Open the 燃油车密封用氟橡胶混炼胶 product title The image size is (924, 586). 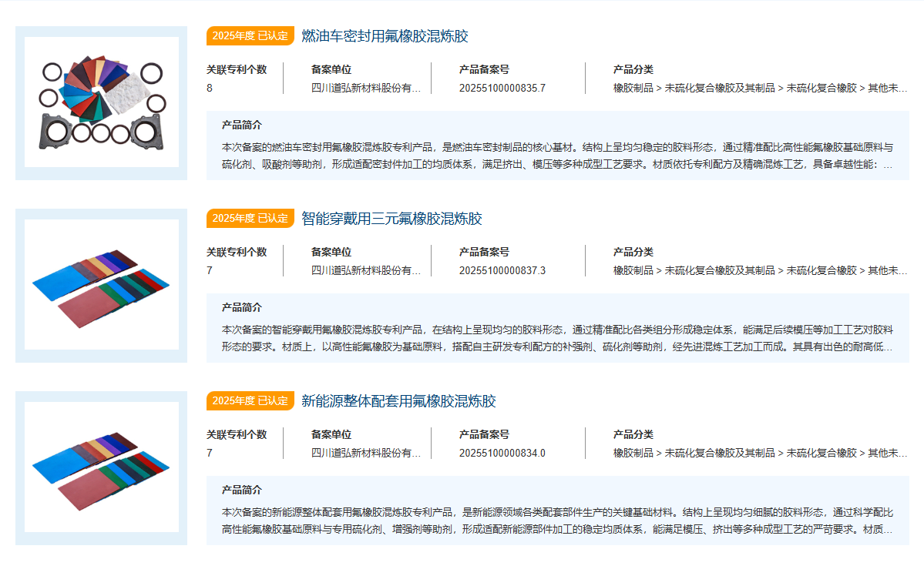click(x=385, y=36)
